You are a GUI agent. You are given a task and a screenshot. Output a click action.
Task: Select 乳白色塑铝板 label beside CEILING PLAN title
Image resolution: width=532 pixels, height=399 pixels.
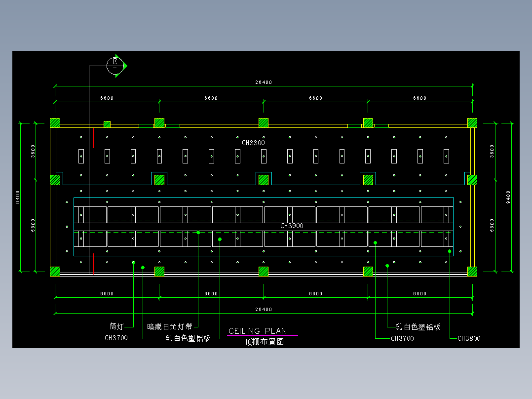point(188,338)
